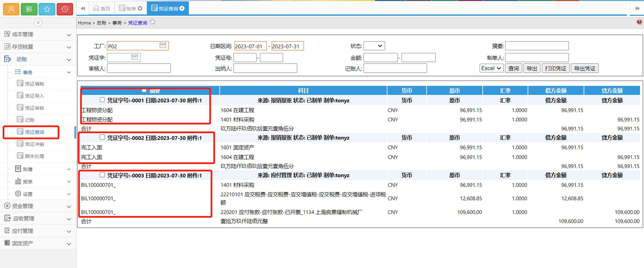This screenshot has width=644, height=268.
Task: Switch to the 制单 tab
Action: pos(131,9)
